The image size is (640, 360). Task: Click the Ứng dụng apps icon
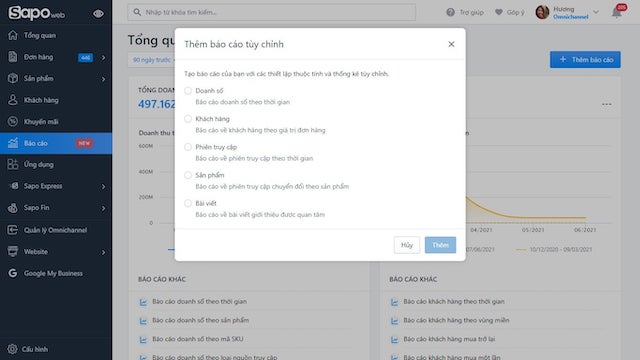point(13,164)
